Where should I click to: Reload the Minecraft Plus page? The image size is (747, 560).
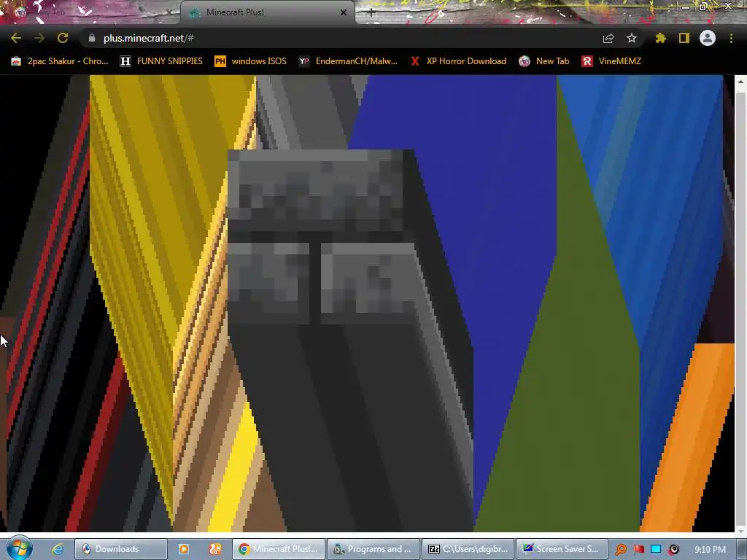[63, 38]
